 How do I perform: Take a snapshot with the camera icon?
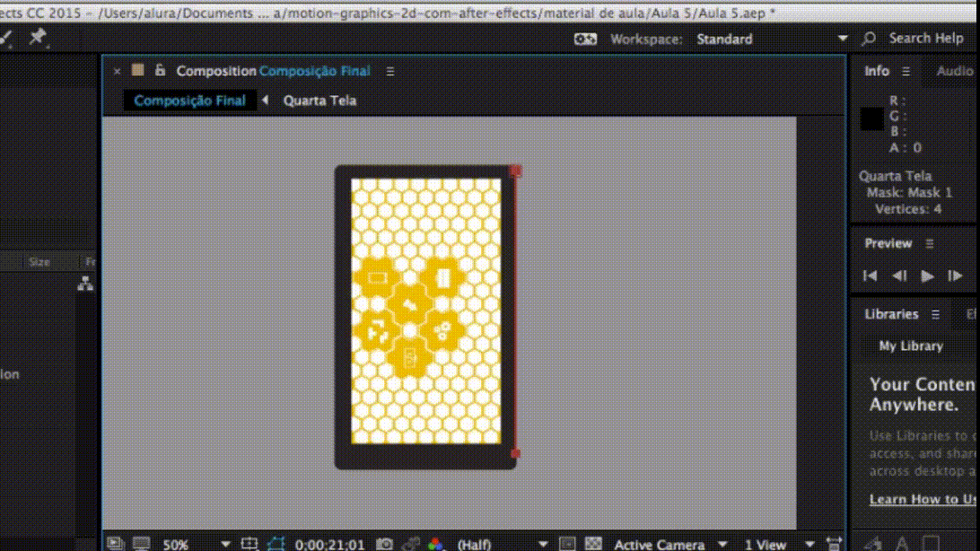click(x=385, y=544)
